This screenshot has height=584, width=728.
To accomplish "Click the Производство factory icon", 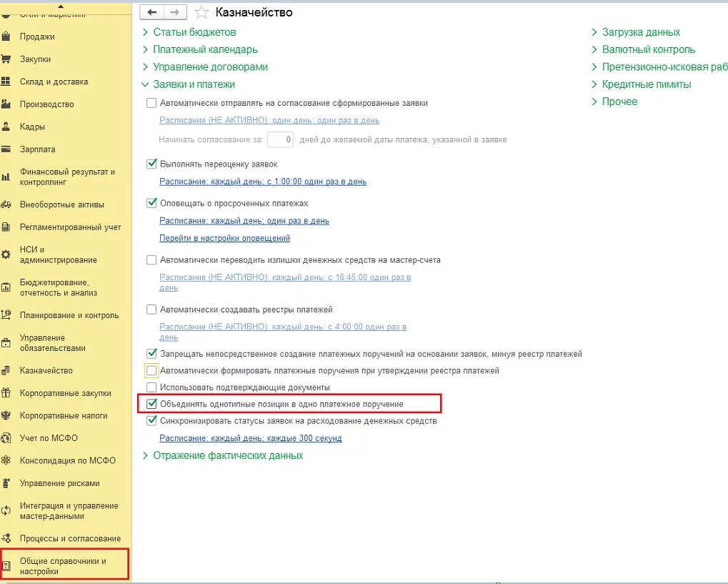I will point(6,104).
